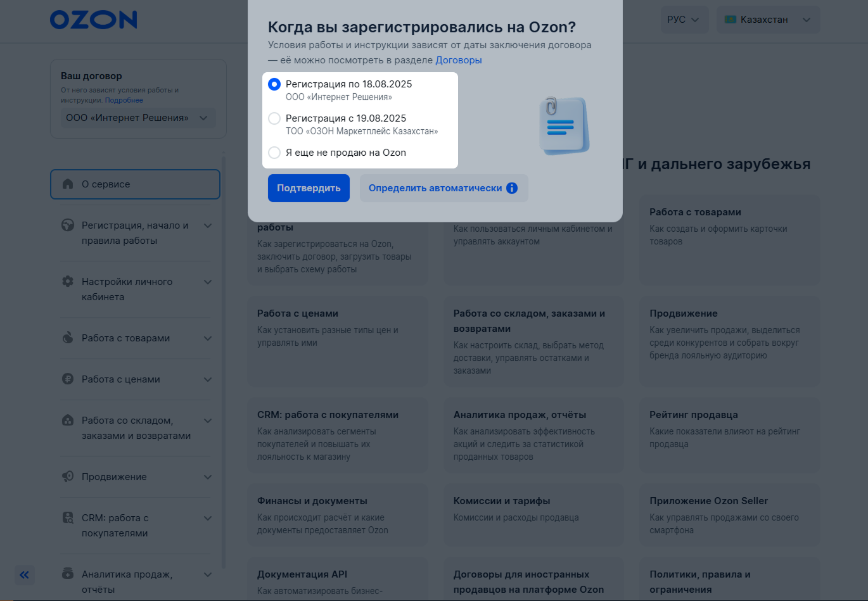Viewport: 868px width, 601px height.
Task: Open the Казахстан country dropdown
Action: [x=768, y=20]
